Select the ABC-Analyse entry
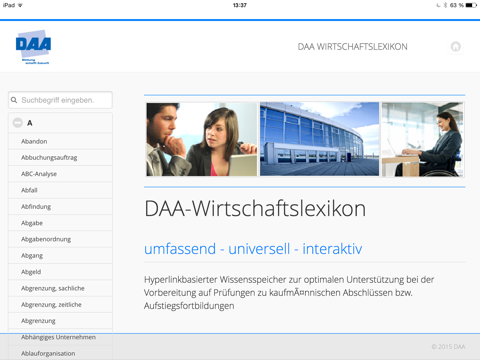 tap(60, 174)
